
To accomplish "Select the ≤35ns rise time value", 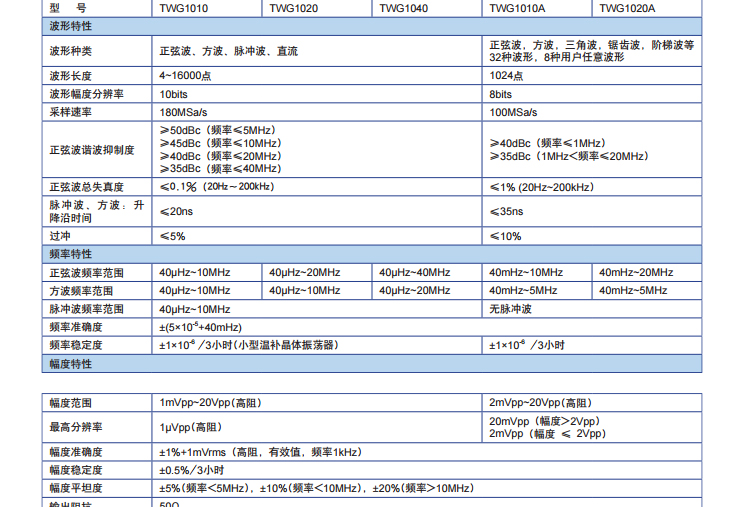I will pyautogui.click(x=507, y=211).
